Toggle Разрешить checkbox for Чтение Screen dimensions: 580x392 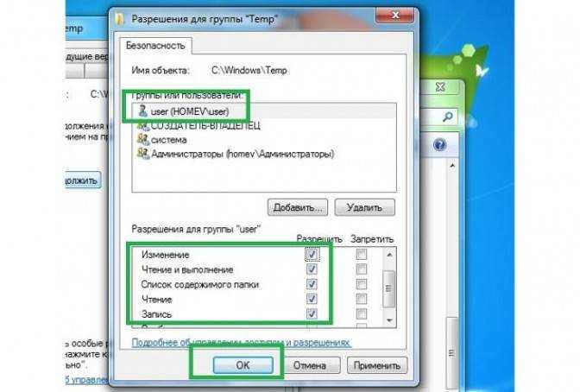pyautogui.click(x=312, y=299)
